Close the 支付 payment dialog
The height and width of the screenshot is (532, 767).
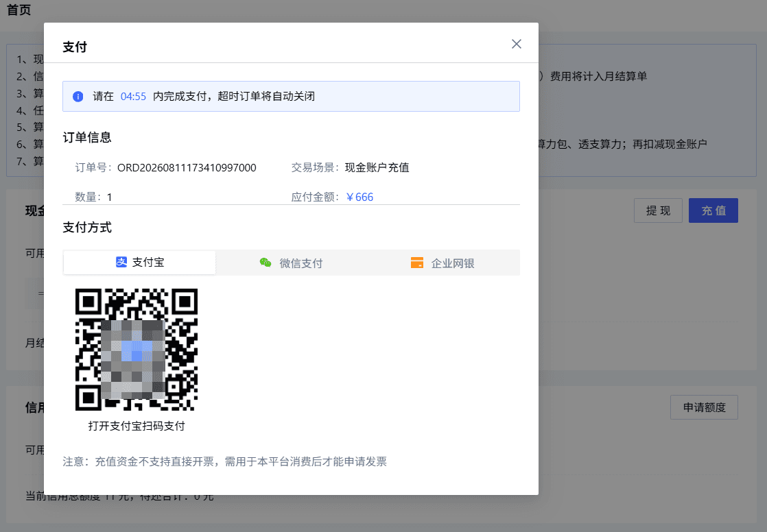pyautogui.click(x=516, y=44)
